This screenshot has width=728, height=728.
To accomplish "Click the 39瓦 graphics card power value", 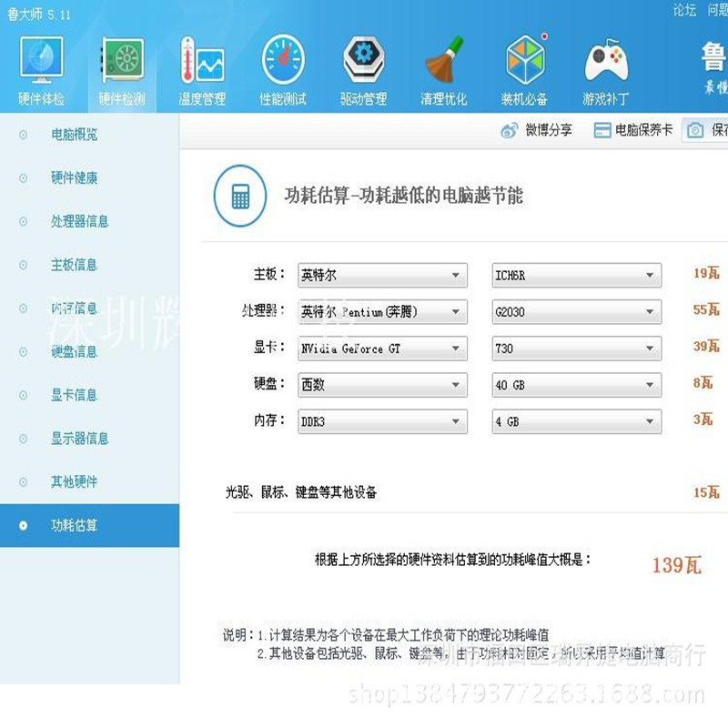I will pos(706,346).
